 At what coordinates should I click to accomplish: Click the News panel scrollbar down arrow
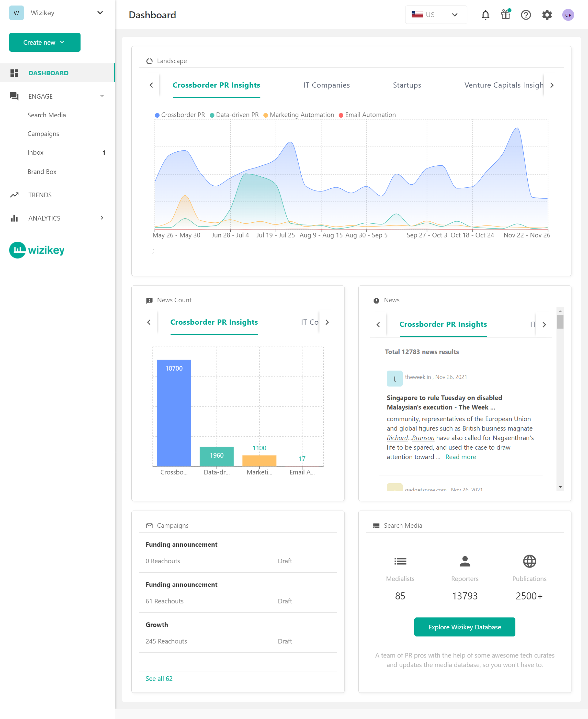pos(560,487)
